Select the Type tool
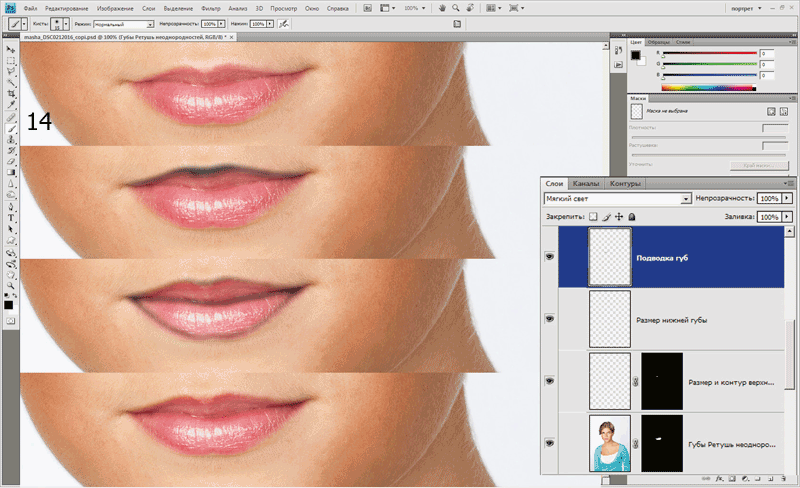 (10, 218)
